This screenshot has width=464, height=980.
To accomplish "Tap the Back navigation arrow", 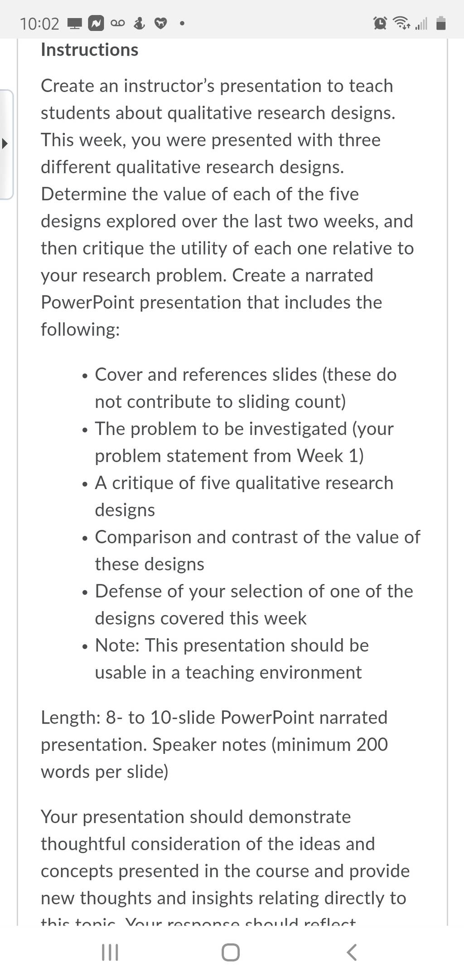I will click(x=352, y=952).
